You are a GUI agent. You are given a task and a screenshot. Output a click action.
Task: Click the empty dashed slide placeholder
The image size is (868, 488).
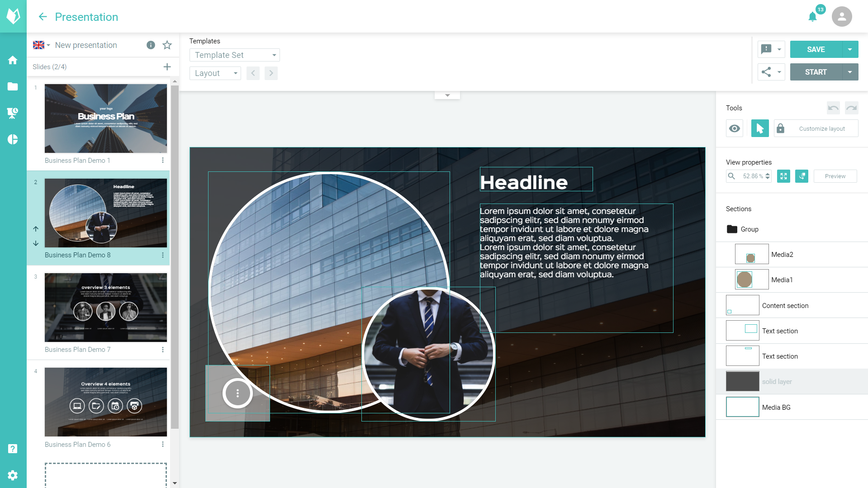[x=106, y=475]
